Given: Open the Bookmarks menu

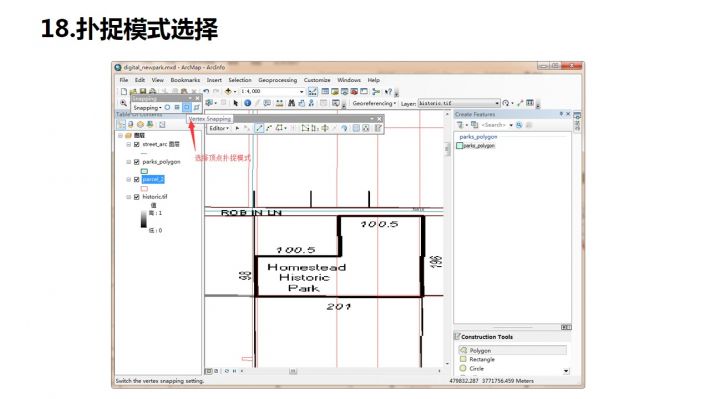Looking at the screenshot, I should 185,80.
